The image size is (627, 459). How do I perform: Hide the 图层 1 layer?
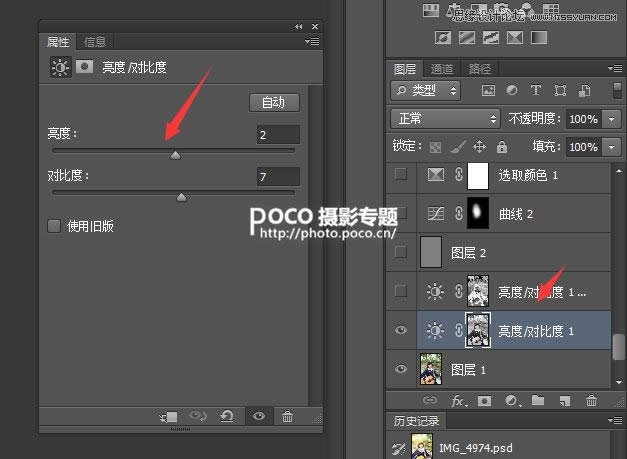(x=401, y=369)
